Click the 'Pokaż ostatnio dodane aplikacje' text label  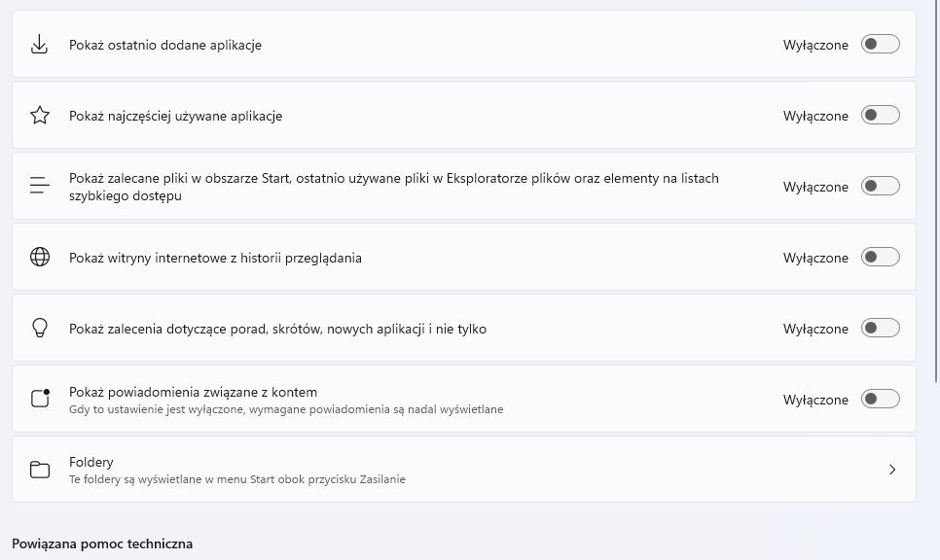165,45
